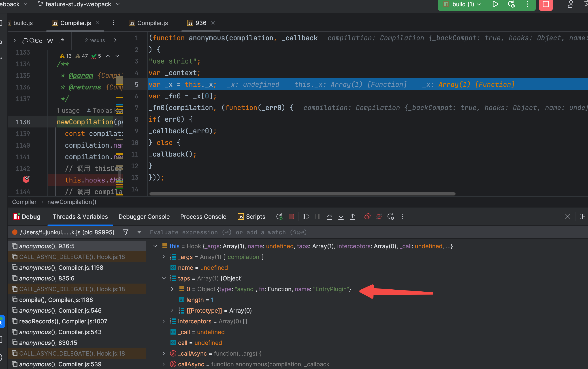The image size is (588, 369).
Task: Click the Step Out up-arrow icon
Action: (352, 216)
